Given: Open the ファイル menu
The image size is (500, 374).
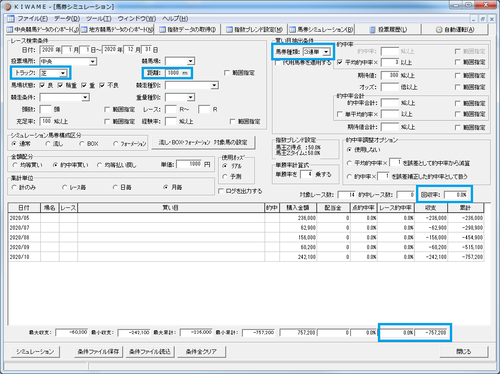Looking at the screenshot, I should [32, 18].
